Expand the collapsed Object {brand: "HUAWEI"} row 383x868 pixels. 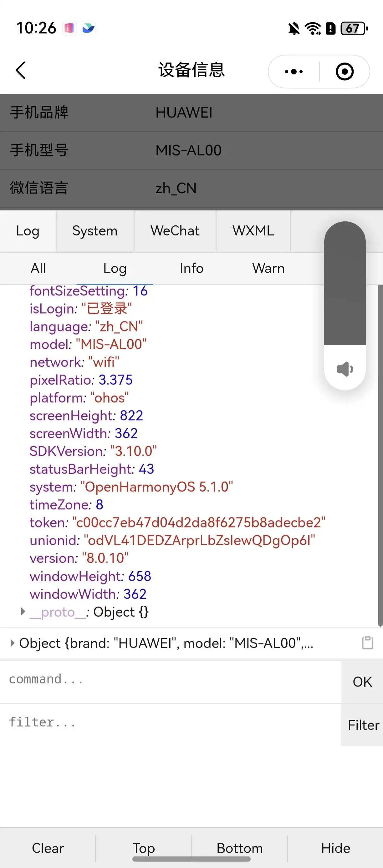[13, 643]
